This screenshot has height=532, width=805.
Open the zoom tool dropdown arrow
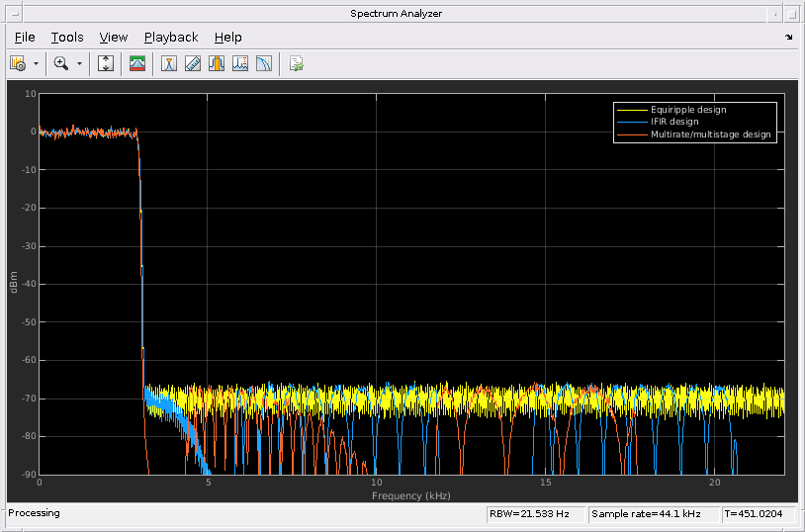click(79, 63)
